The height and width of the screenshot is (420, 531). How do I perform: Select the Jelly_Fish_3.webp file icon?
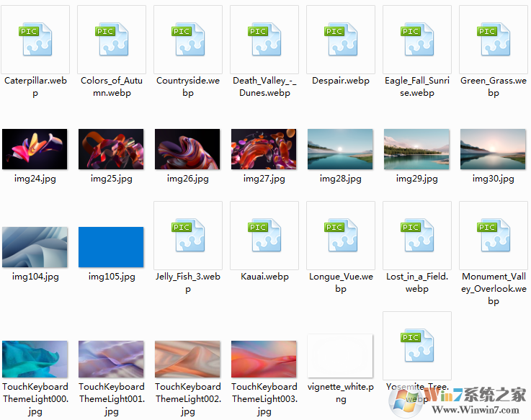188,236
